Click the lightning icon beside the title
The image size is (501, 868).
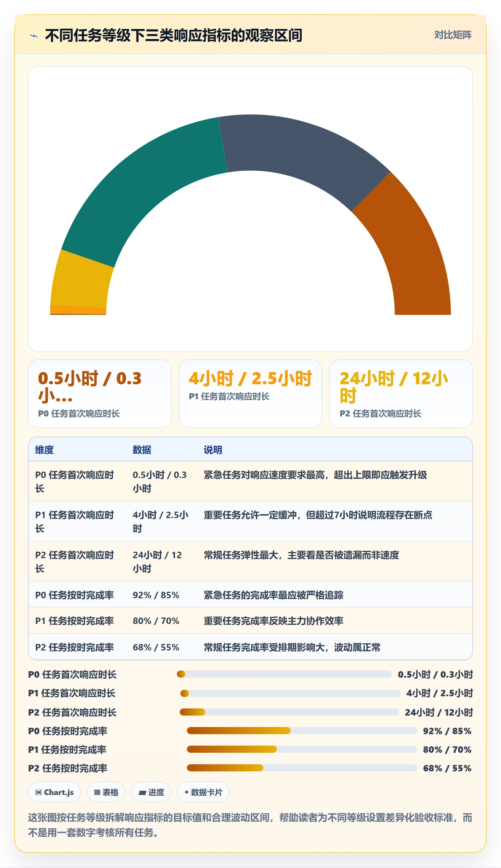(34, 36)
